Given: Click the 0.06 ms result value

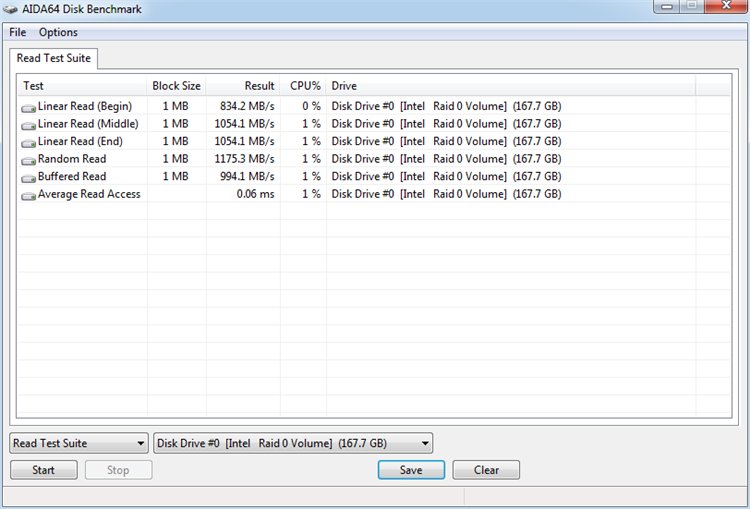Looking at the screenshot, I should coord(255,194).
